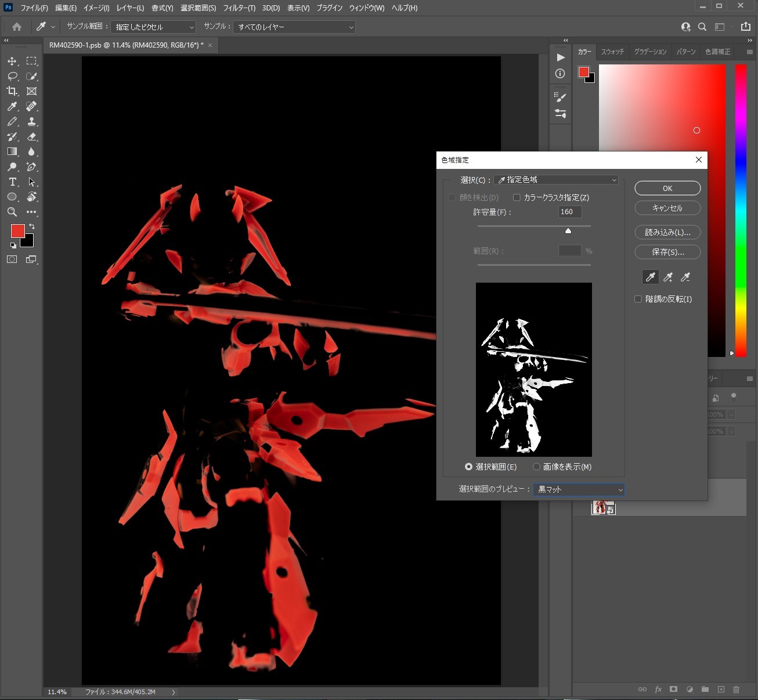Select the Eraser tool
This screenshot has height=700, width=758.
pos(31,136)
